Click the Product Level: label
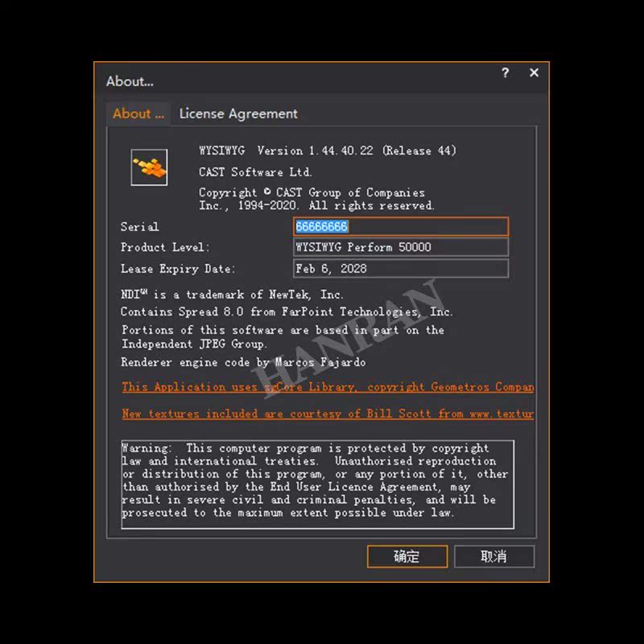644x644 pixels. click(x=165, y=247)
